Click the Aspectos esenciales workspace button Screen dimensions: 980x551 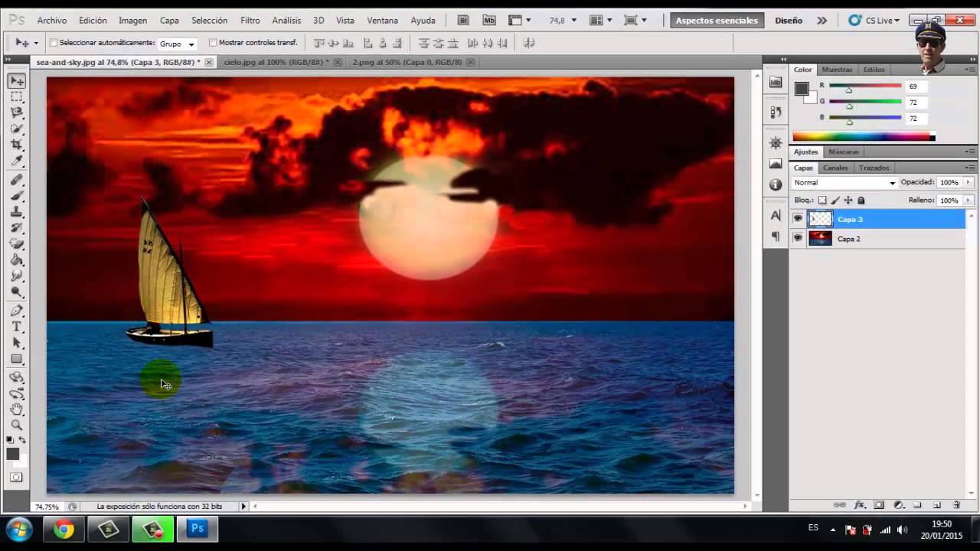[717, 21]
